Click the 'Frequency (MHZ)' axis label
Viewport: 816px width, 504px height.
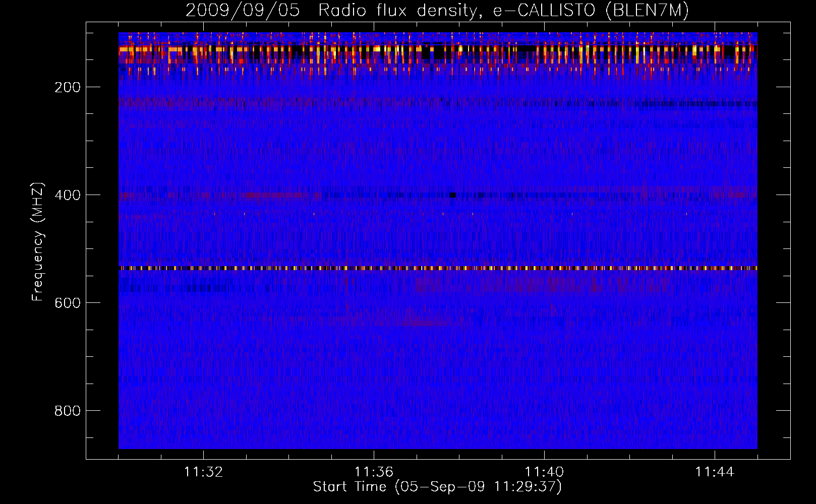tap(38, 242)
